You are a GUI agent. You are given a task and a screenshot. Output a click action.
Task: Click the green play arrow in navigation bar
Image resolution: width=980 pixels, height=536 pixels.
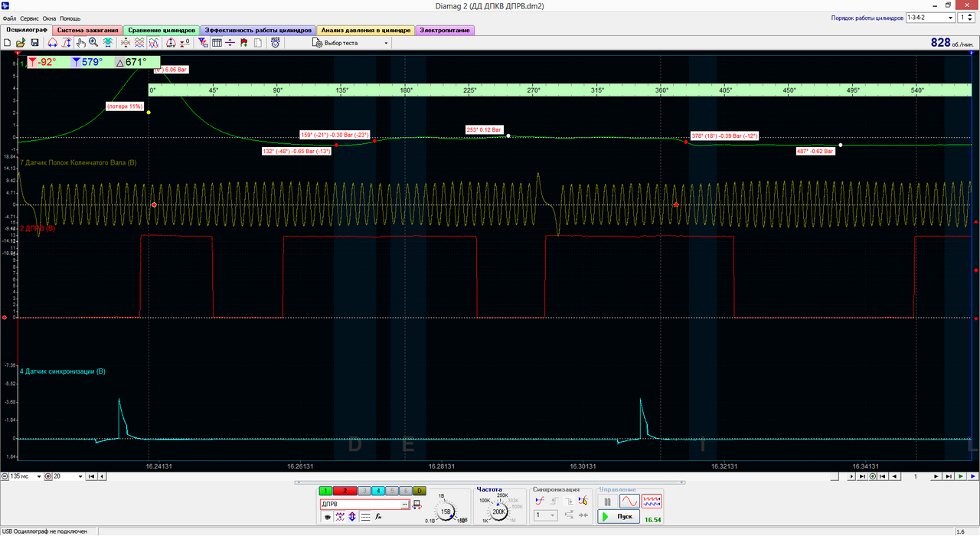click(x=961, y=476)
